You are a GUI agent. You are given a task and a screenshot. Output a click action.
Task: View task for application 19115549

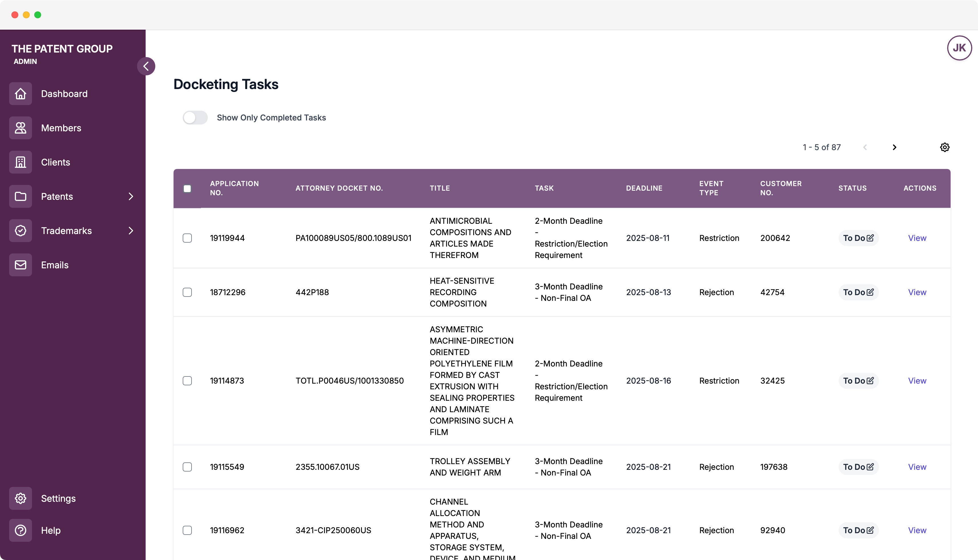[x=917, y=467]
